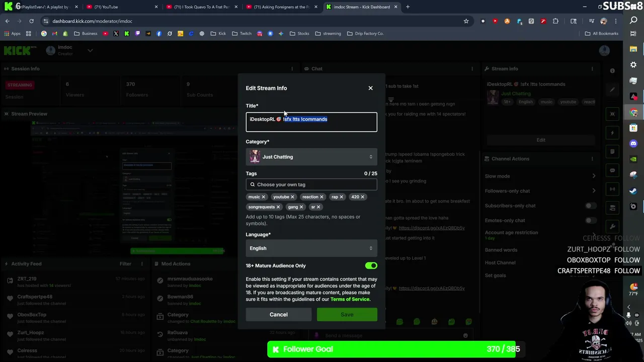Open NVIDIA app from the taskbar
The width and height of the screenshot is (644, 362).
[x=633, y=159]
